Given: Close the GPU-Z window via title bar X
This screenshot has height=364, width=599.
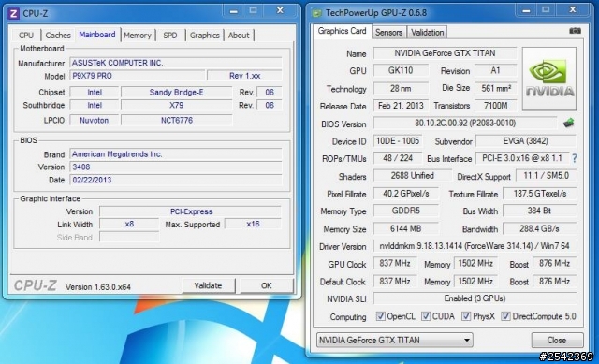Looking at the screenshot, I should pyautogui.click(x=573, y=10).
